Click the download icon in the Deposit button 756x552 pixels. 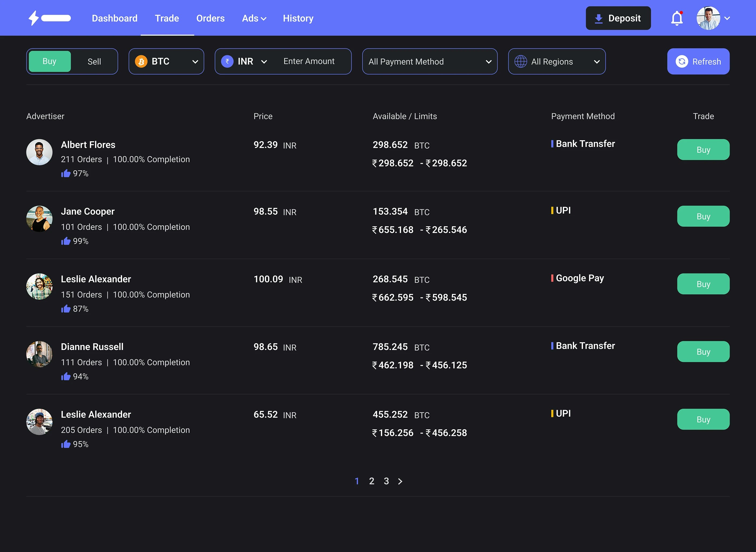(x=599, y=18)
